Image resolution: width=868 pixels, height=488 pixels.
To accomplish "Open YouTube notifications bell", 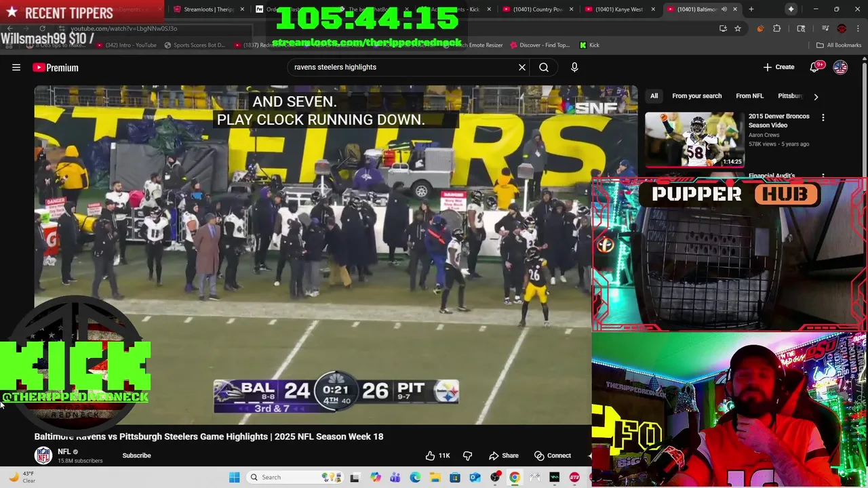I will [x=814, y=67].
